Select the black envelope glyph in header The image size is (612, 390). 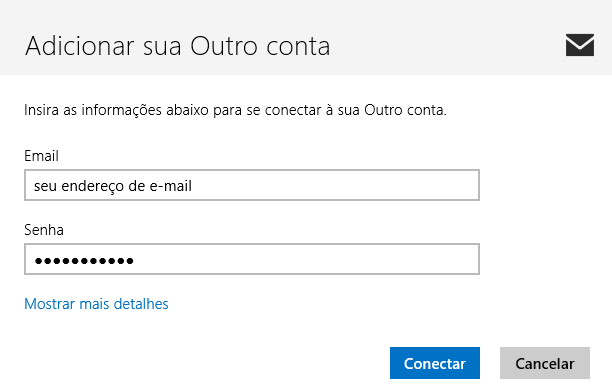(580, 45)
